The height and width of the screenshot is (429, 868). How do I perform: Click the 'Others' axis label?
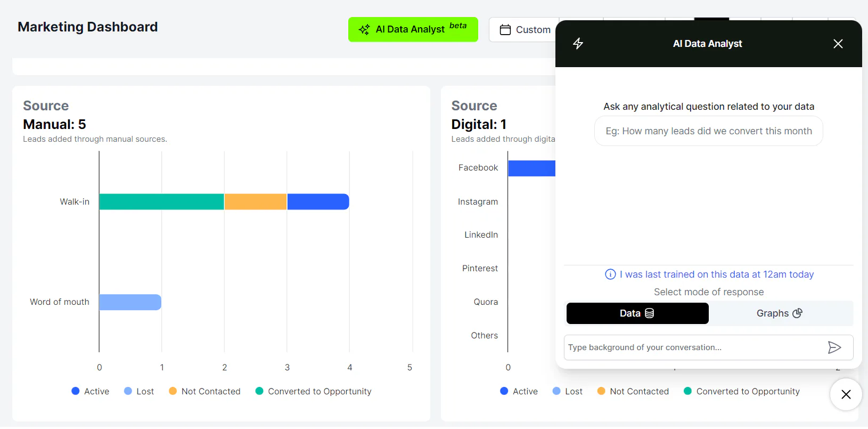coord(484,336)
